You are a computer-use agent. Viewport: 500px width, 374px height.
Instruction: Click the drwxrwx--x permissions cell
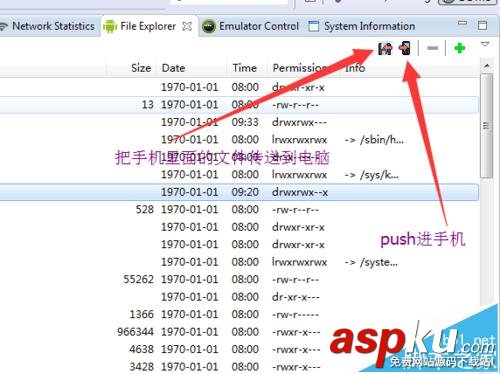300,192
